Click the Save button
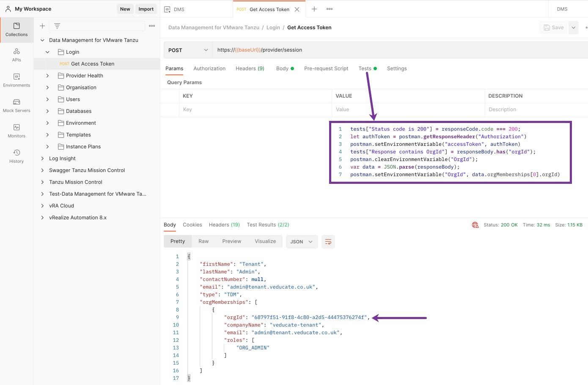The height and width of the screenshot is (385, 588). [554, 27]
